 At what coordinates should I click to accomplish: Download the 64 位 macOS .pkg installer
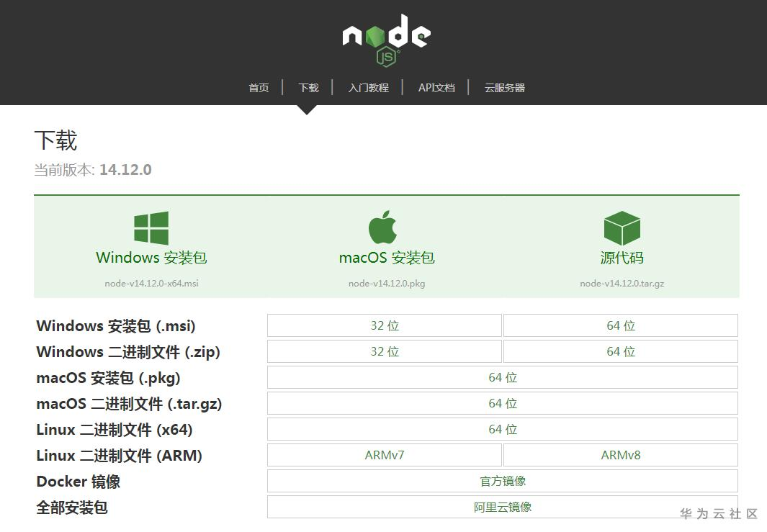[503, 377]
